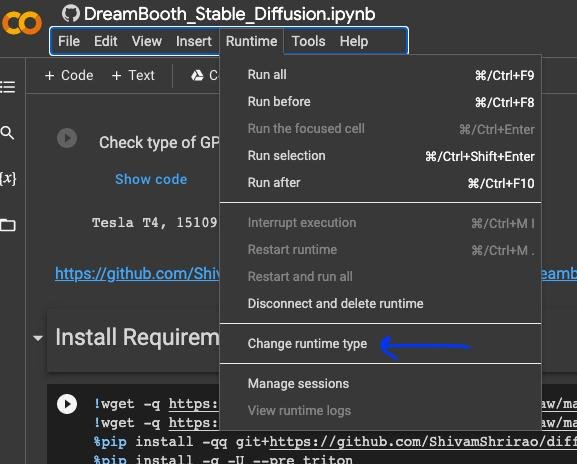Open the search sidebar icon
Screen dimensions: 577x464
(7, 132)
